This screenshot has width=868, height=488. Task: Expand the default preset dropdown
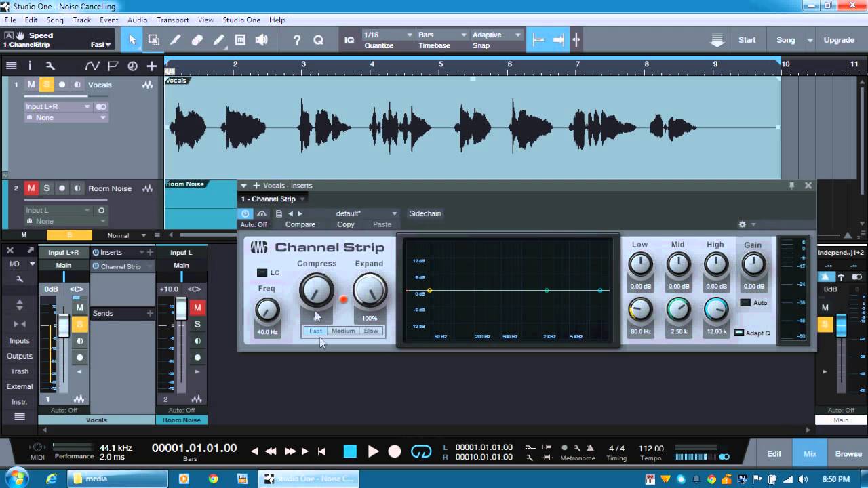(x=394, y=213)
